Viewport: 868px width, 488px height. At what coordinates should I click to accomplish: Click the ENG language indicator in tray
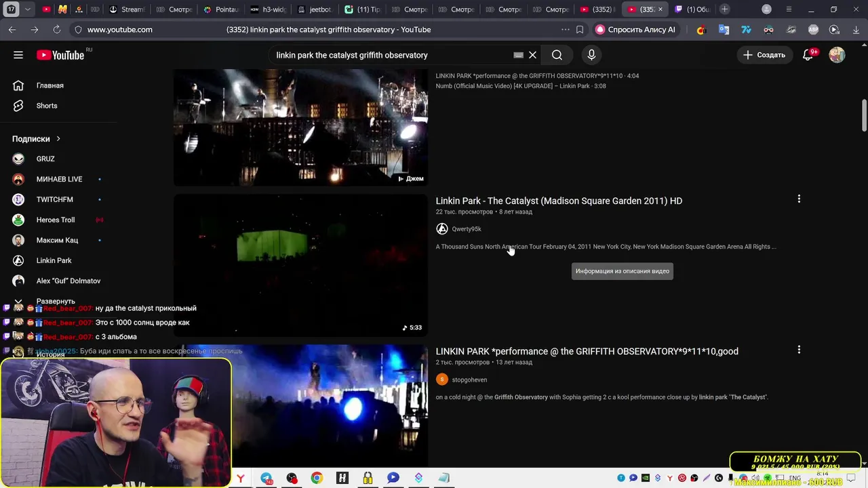(x=795, y=479)
